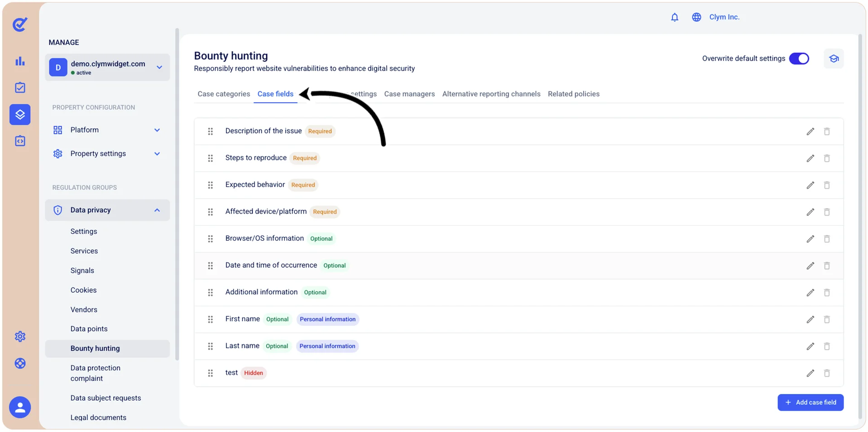Edit the Expected behavior field
This screenshot has width=868, height=432.
[x=810, y=185]
